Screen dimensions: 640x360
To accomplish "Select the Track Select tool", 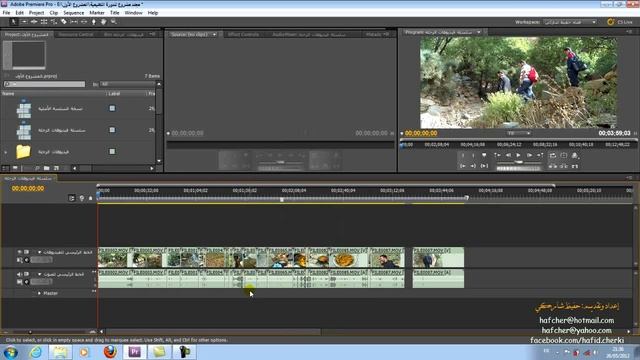I will tap(24, 22).
